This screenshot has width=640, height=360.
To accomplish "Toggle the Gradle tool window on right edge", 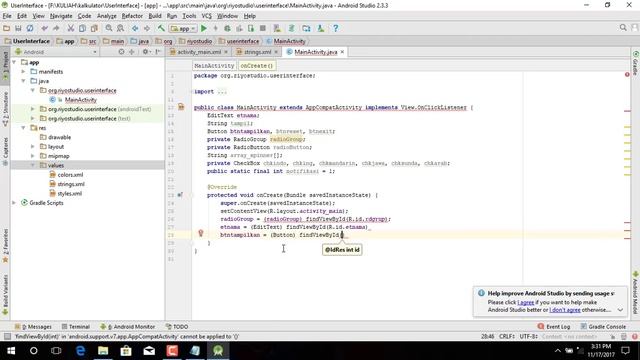I will 636,63.
